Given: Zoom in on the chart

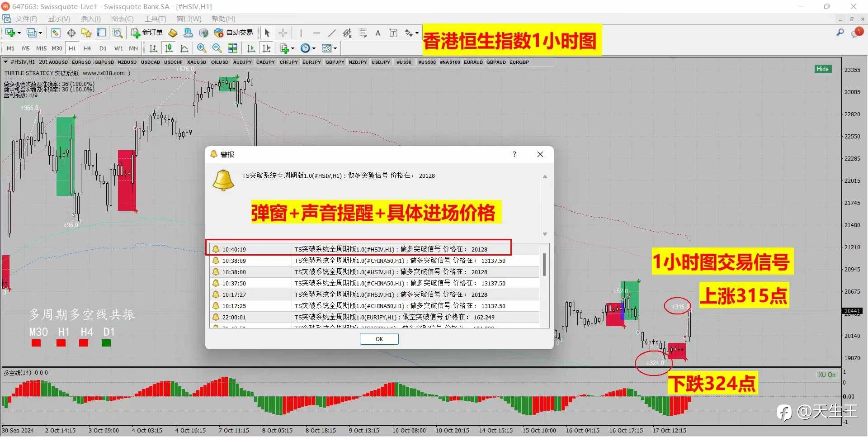Looking at the screenshot, I should point(202,48).
